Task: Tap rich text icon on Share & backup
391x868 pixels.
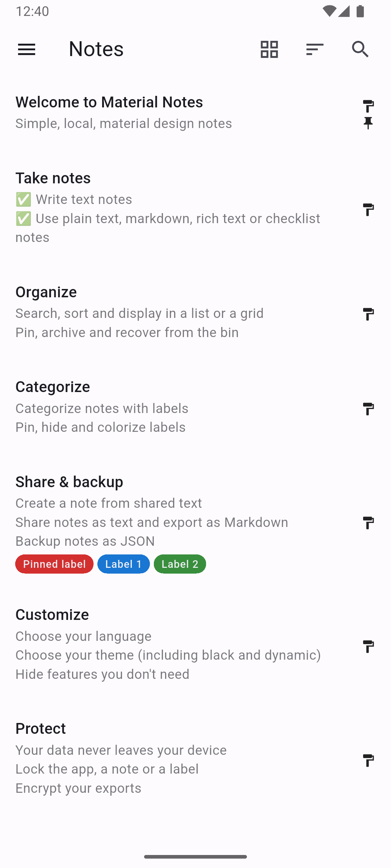Action: pos(368,523)
